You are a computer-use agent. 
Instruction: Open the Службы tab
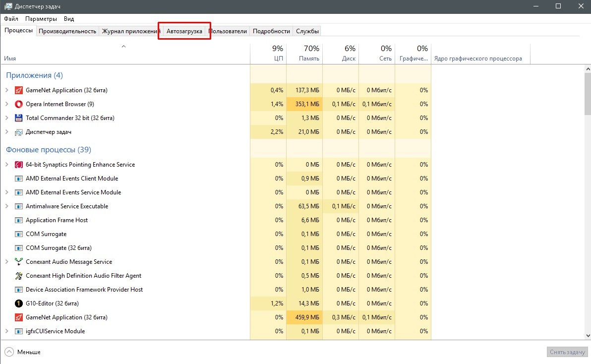[x=307, y=31]
